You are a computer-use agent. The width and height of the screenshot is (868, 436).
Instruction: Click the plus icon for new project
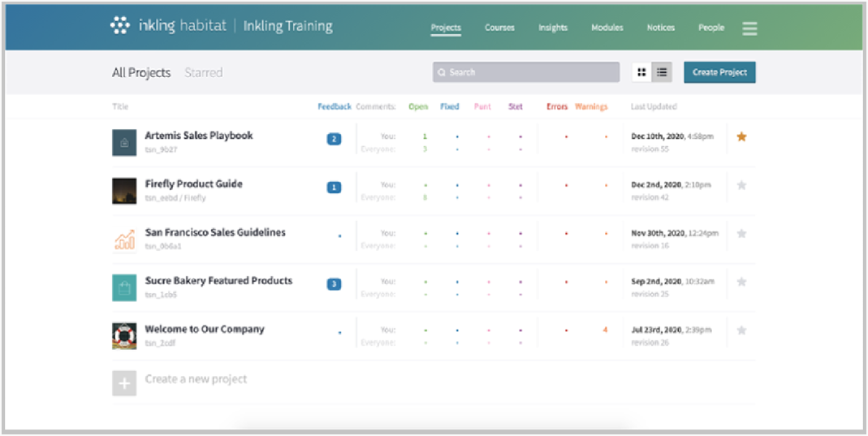coord(124,383)
